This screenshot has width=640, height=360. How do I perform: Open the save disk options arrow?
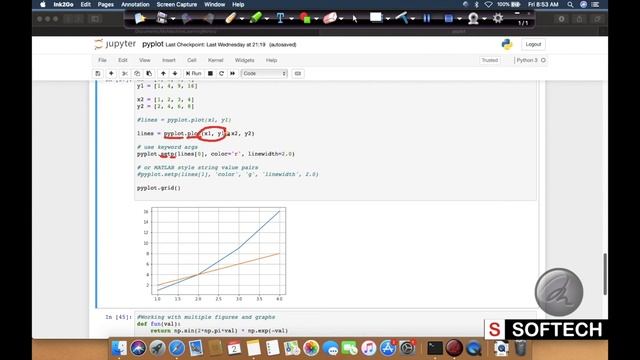click(173, 19)
